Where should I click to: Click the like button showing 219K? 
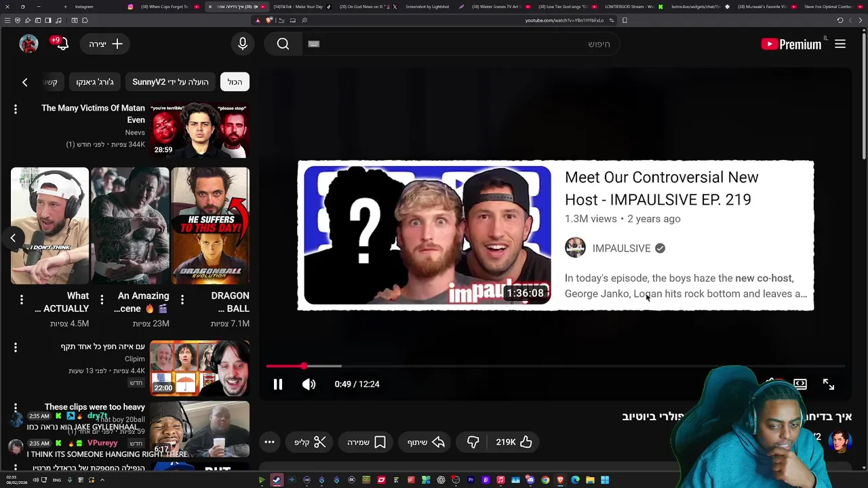(x=514, y=442)
